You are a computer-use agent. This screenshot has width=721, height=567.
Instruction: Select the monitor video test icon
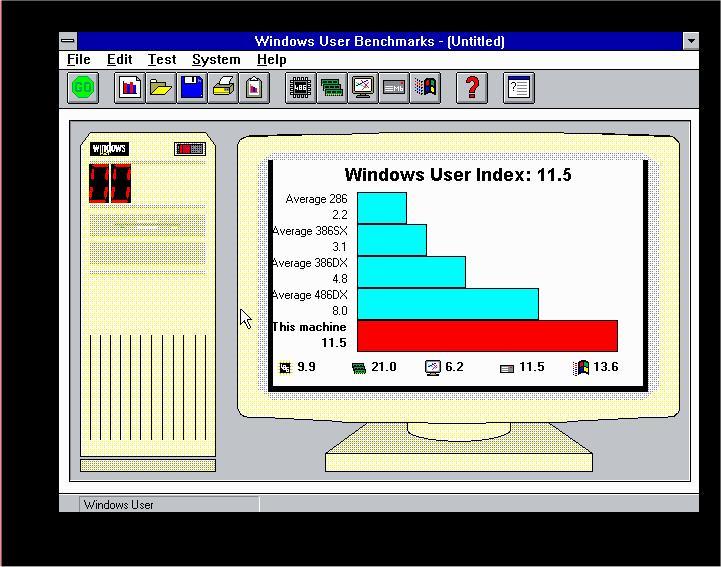click(363, 87)
